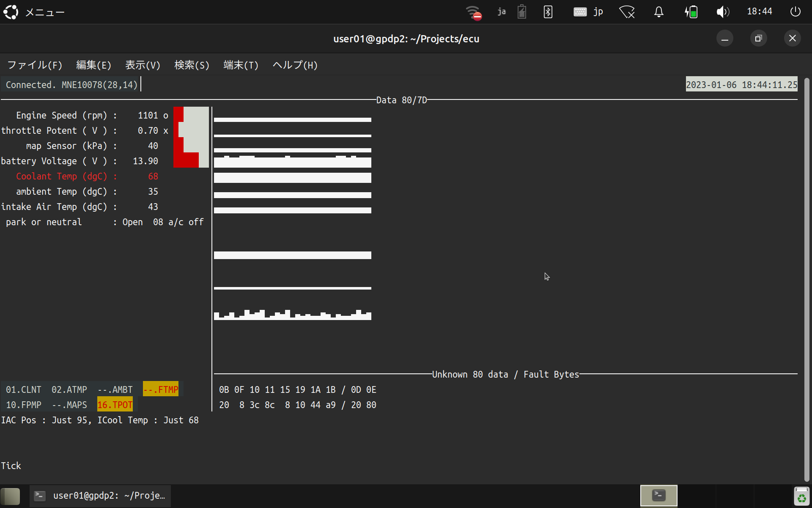812x508 pixels.
Task: Open the ヘルプ(H) menu
Action: 295,65
